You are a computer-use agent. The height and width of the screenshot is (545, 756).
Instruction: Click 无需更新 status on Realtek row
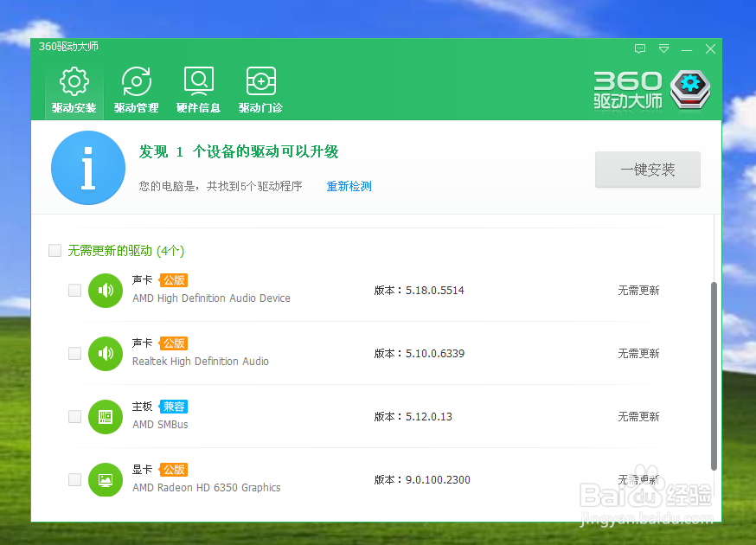(638, 354)
